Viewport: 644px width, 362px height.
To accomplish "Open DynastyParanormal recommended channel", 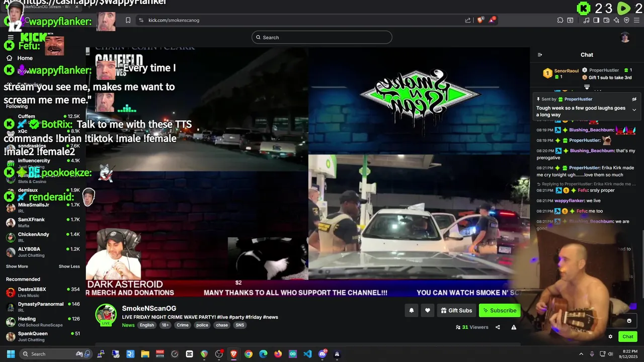I will coord(43,307).
